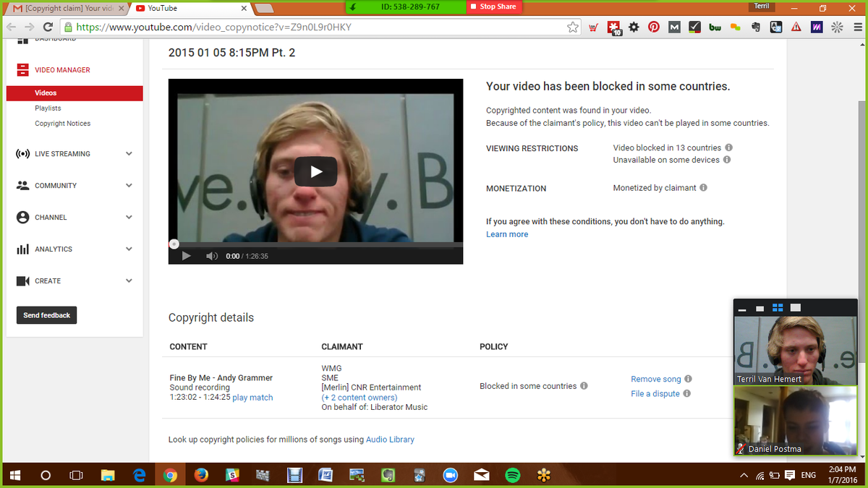Click the video progress bar scrubber
The image size is (868, 488).
coord(174,244)
